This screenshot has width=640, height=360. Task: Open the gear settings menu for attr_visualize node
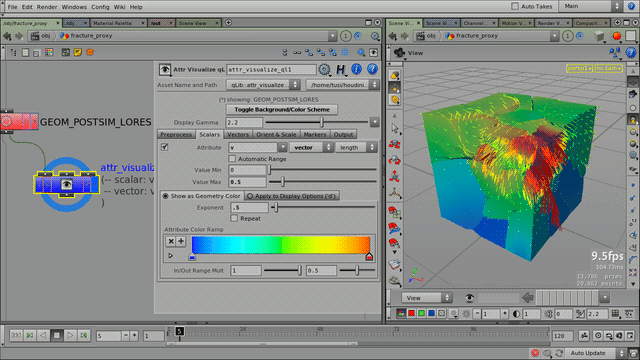[x=324, y=69]
